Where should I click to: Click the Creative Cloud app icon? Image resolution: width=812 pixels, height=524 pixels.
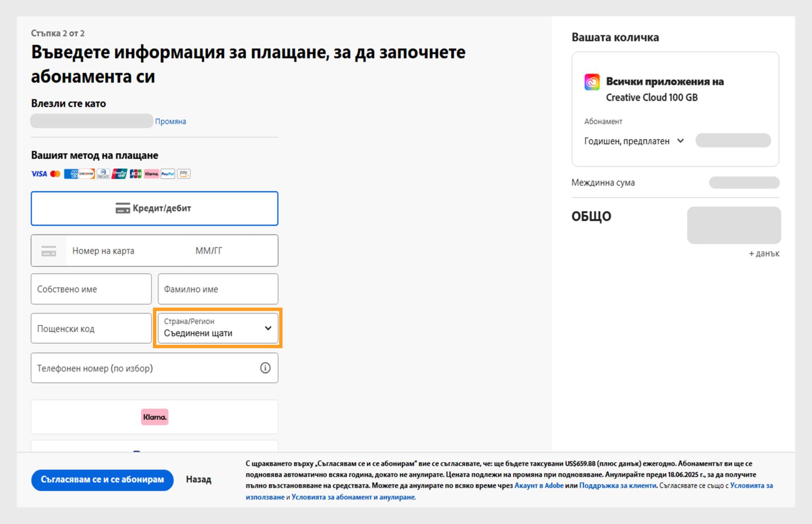[592, 82]
